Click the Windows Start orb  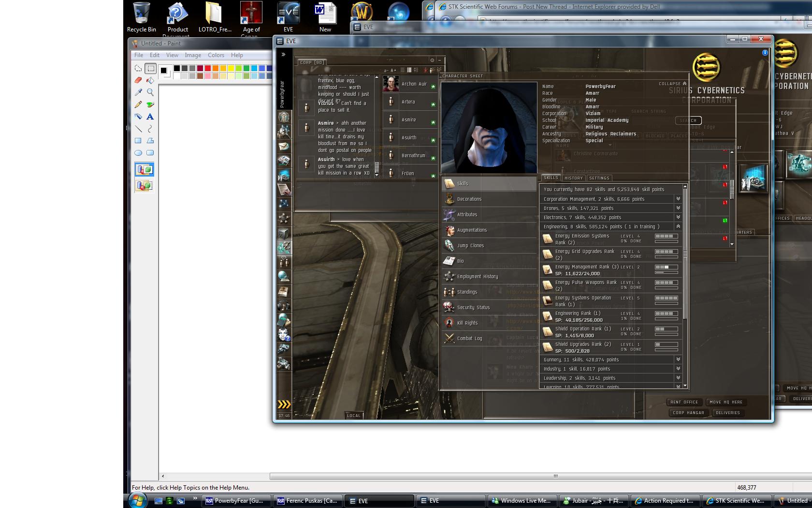pos(138,500)
